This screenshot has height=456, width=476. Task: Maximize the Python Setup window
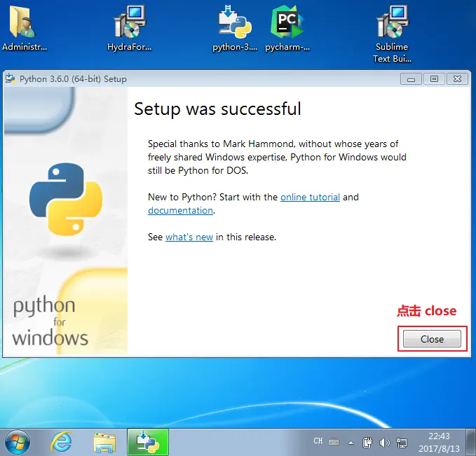434,79
